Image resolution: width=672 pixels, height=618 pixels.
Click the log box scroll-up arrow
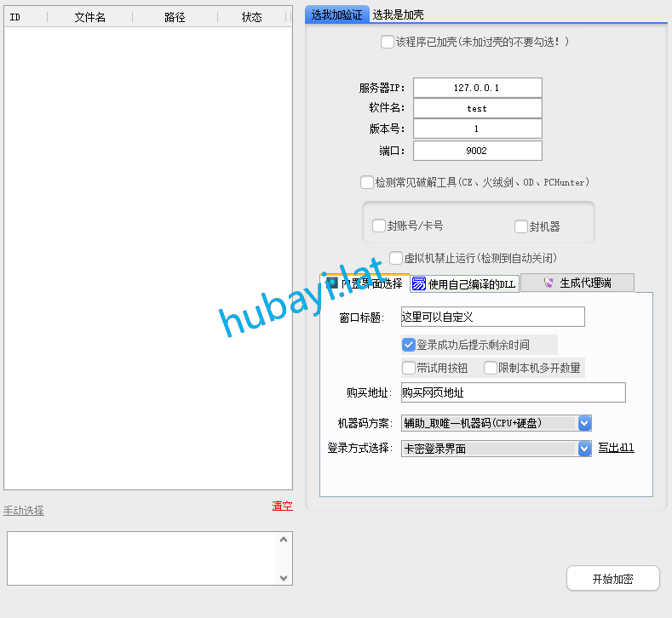[x=284, y=540]
